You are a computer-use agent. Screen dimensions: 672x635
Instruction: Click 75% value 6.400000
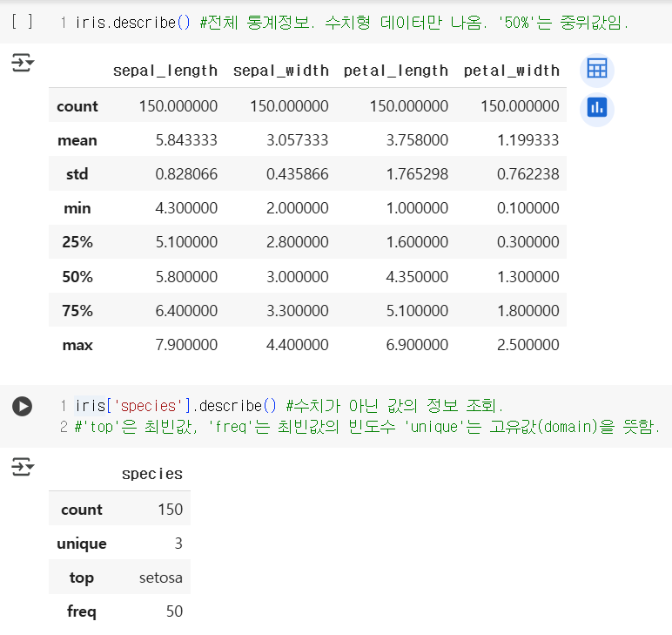coord(186,310)
